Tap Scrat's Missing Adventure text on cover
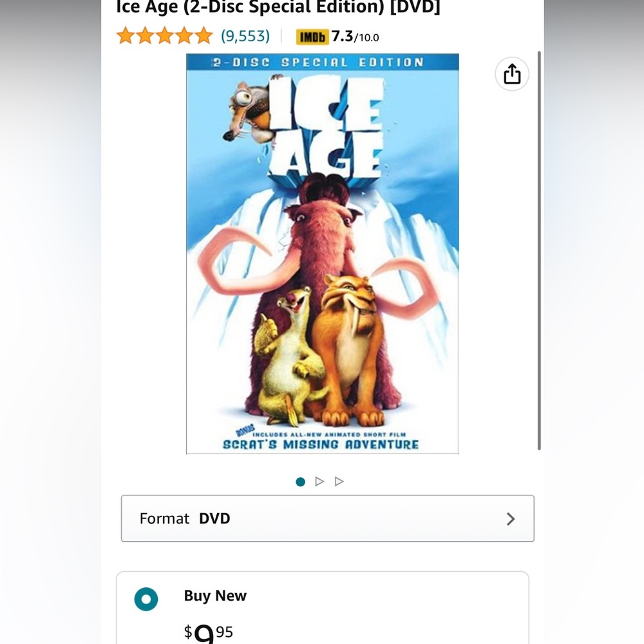The image size is (644, 644). [320, 444]
